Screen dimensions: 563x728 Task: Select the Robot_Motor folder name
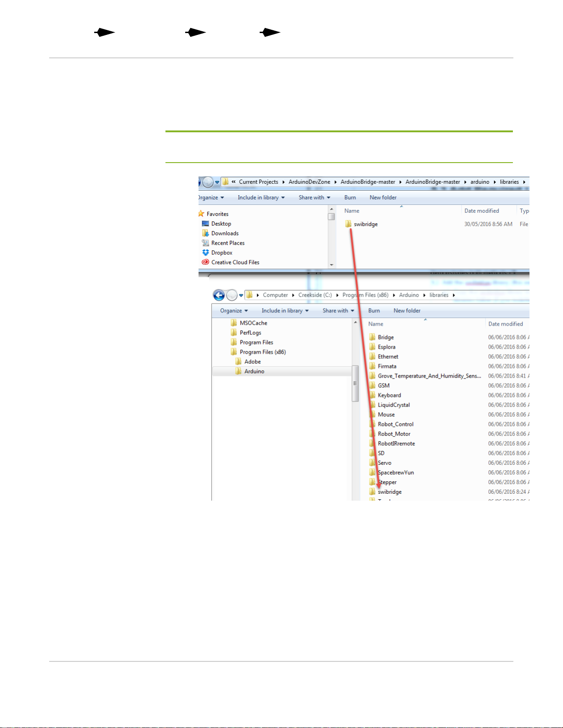pyautogui.click(x=394, y=434)
